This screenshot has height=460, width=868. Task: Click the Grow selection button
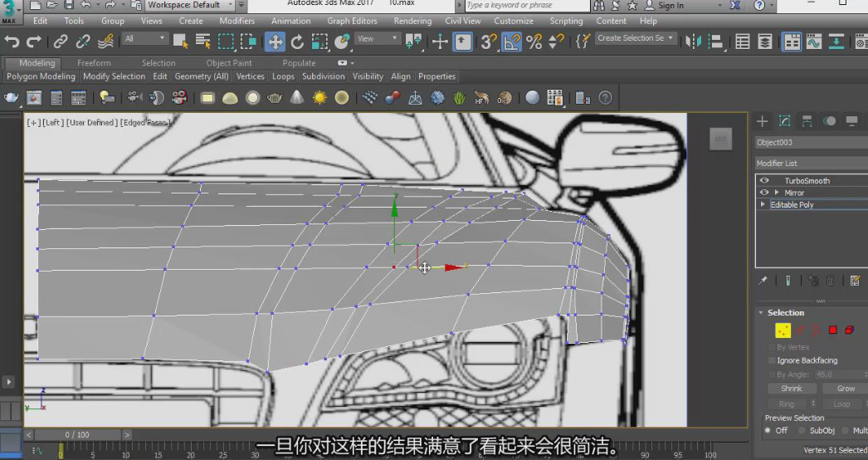point(846,389)
